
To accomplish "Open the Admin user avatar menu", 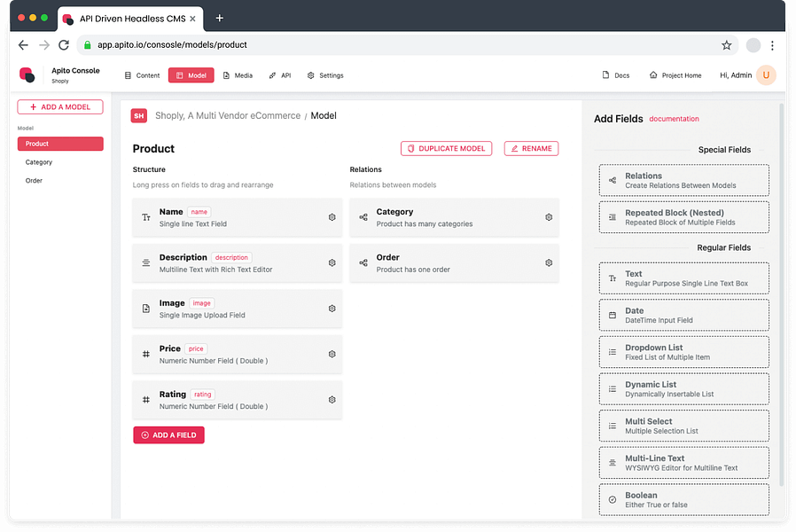I will click(x=766, y=75).
